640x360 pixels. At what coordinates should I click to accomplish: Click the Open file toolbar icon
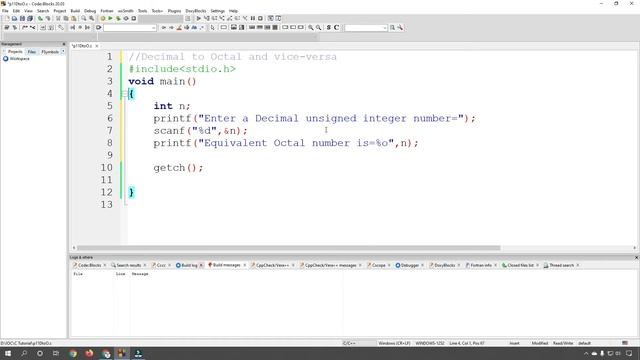pos(14,18)
